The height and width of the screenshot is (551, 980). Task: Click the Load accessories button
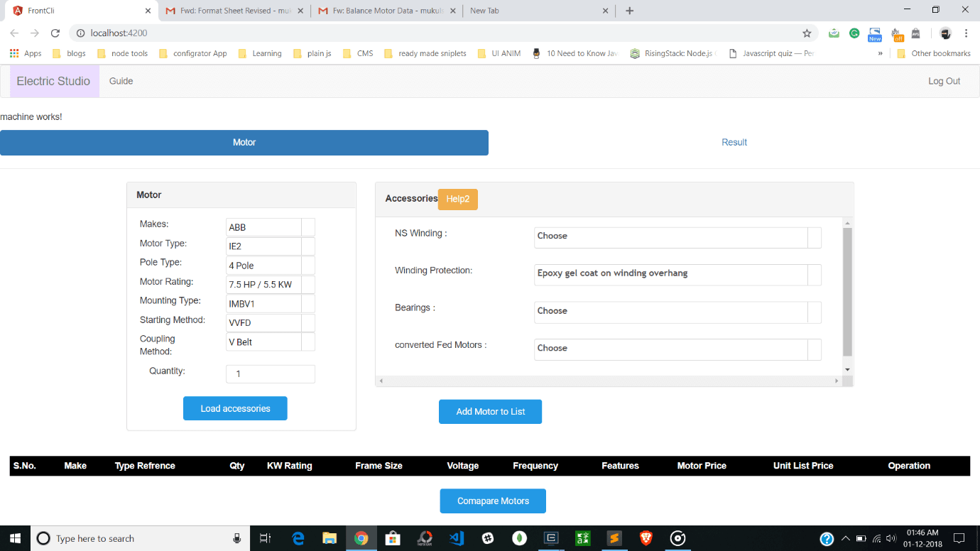tap(235, 408)
